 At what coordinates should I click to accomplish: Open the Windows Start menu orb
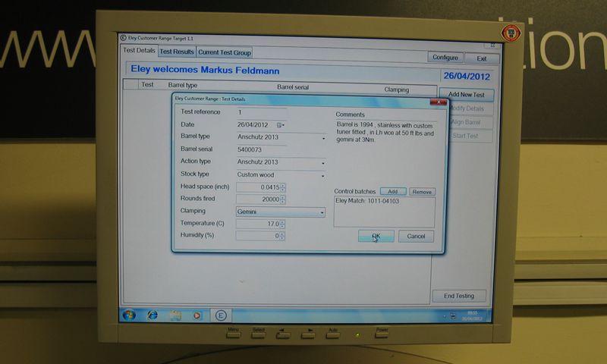pos(129,315)
